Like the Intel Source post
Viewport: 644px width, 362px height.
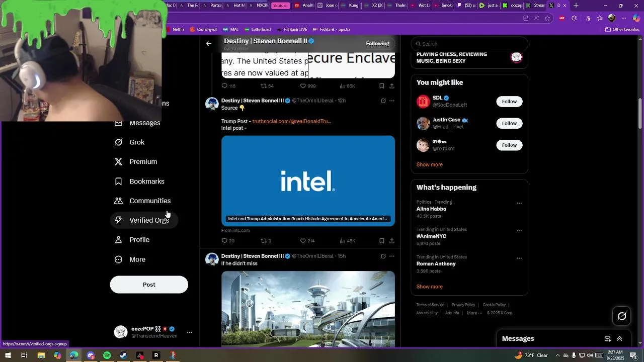[307, 241]
